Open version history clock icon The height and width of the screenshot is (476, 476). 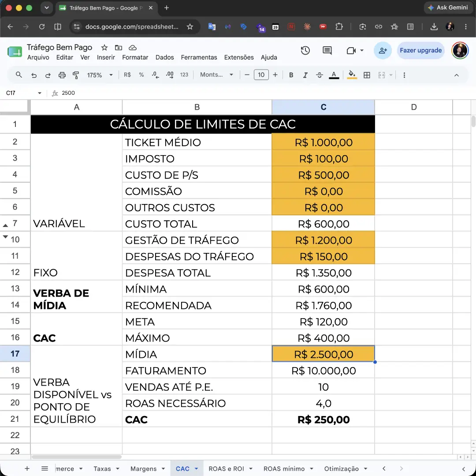(305, 50)
